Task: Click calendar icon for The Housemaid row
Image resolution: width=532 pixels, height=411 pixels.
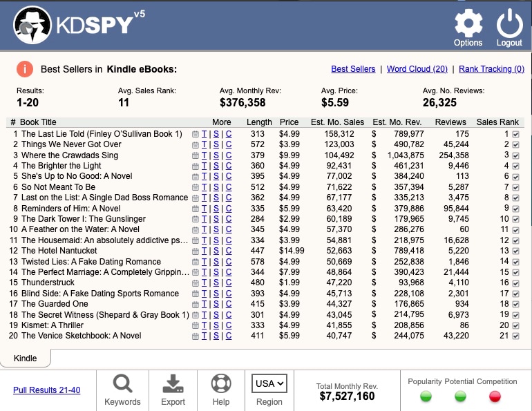Action: pos(196,241)
